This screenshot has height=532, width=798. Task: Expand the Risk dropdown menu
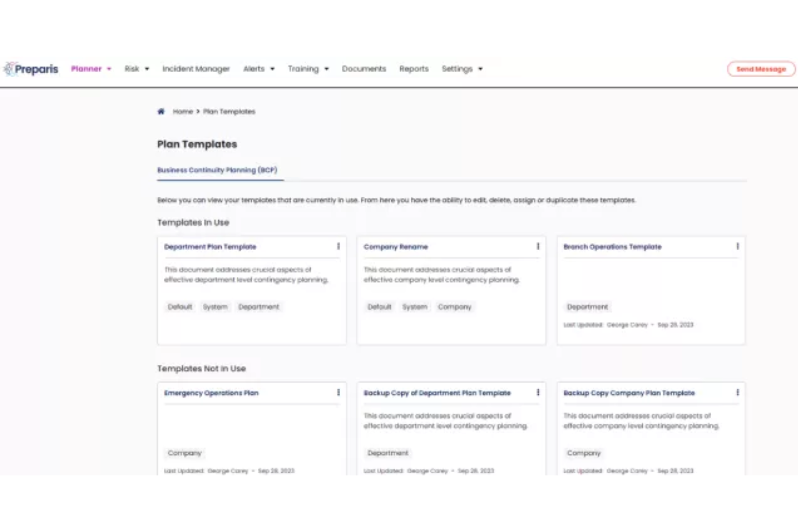point(136,68)
